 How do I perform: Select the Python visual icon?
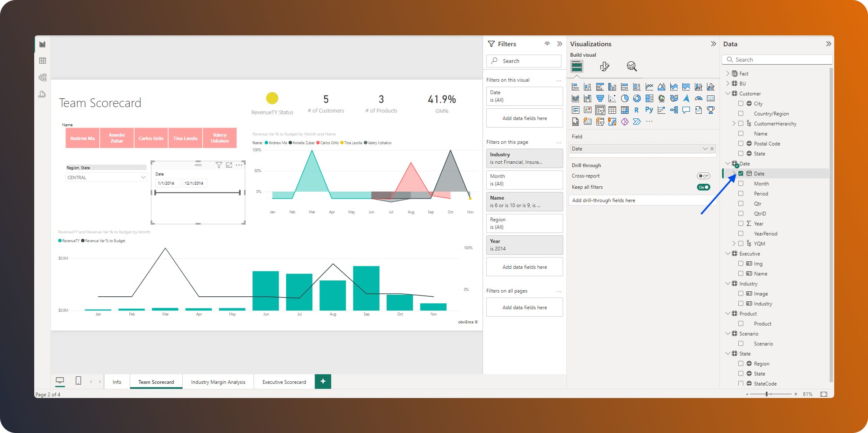coord(649,110)
